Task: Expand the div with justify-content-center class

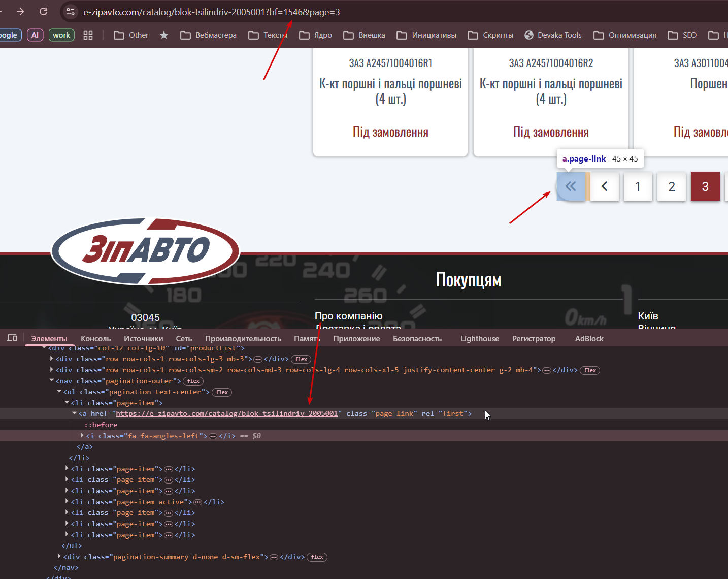Action: click(x=52, y=370)
